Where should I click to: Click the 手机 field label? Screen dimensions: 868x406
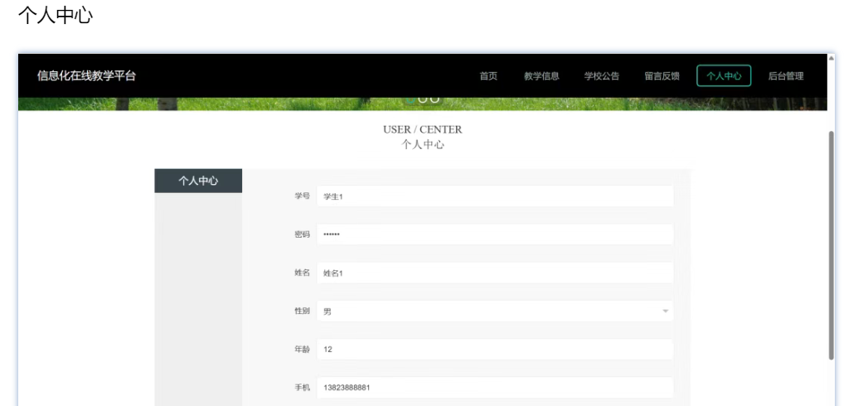[x=302, y=388]
